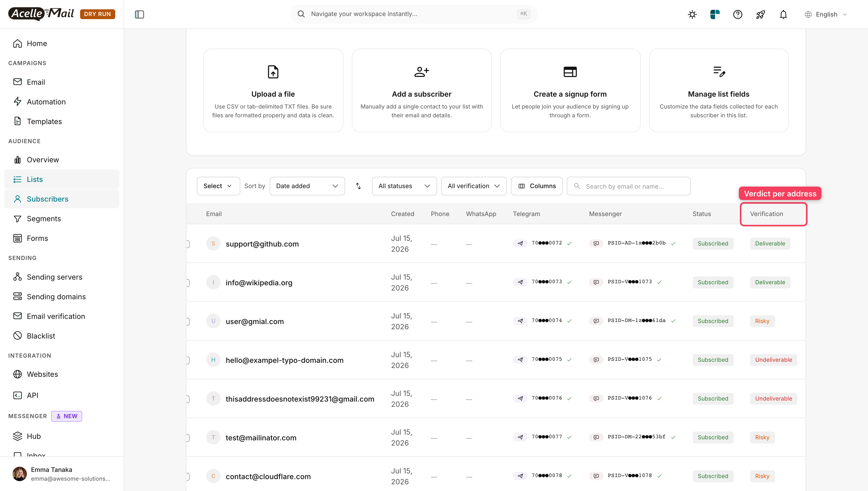Click the Navigate your workspace search box

(414, 14)
